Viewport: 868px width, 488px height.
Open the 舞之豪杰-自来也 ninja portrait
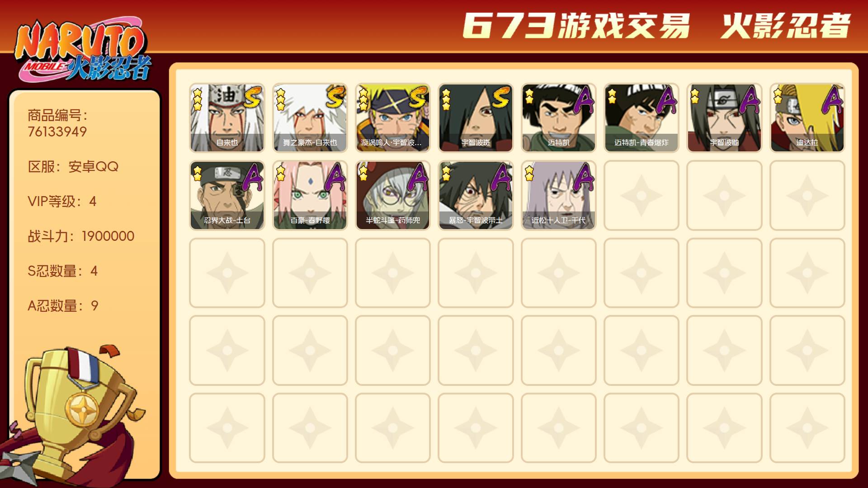(x=310, y=117)
